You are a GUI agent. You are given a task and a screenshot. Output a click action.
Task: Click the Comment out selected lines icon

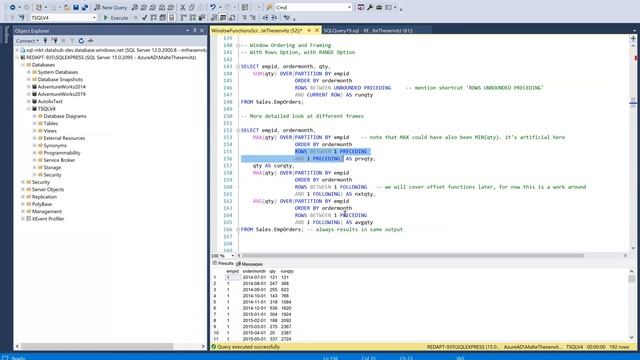(244, 18)
